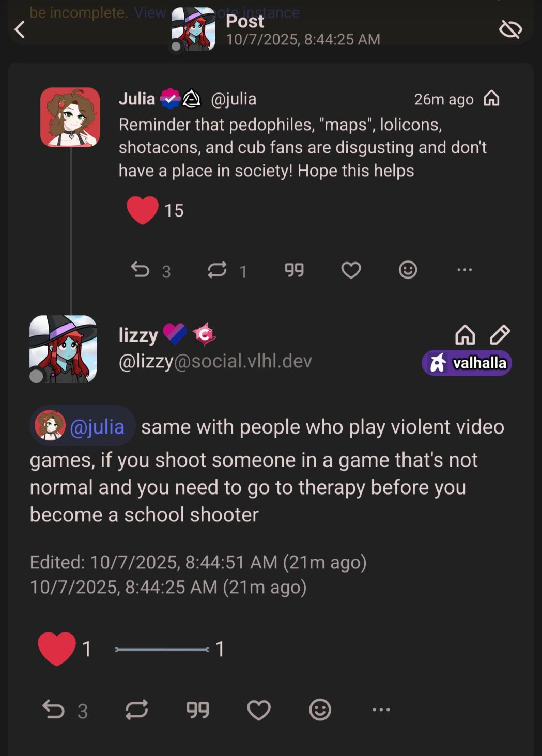Image resolution: width=542 pixels, height=756 pixels.
Task: Open lizzy's profile avatar in the reply
Action: [63, 349]
